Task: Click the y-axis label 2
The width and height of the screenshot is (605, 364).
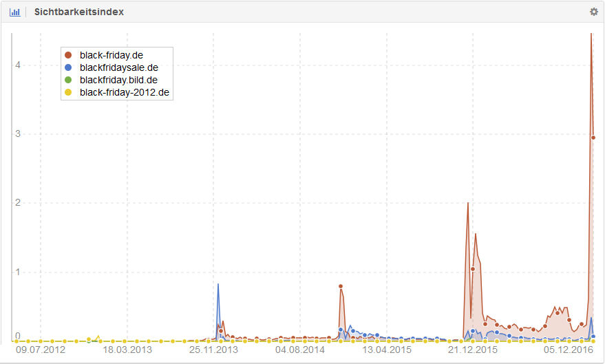Action: (x=18, y=202)
